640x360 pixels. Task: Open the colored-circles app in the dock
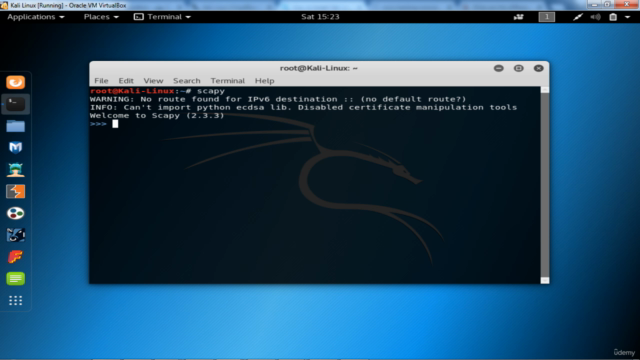pyautogui.click(x=16, y=213)
